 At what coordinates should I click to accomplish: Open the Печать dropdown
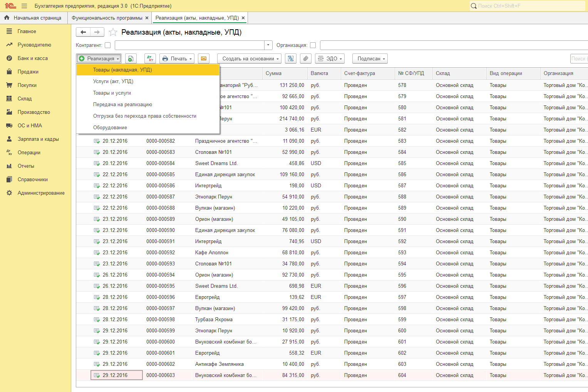[x=177, y=59]
